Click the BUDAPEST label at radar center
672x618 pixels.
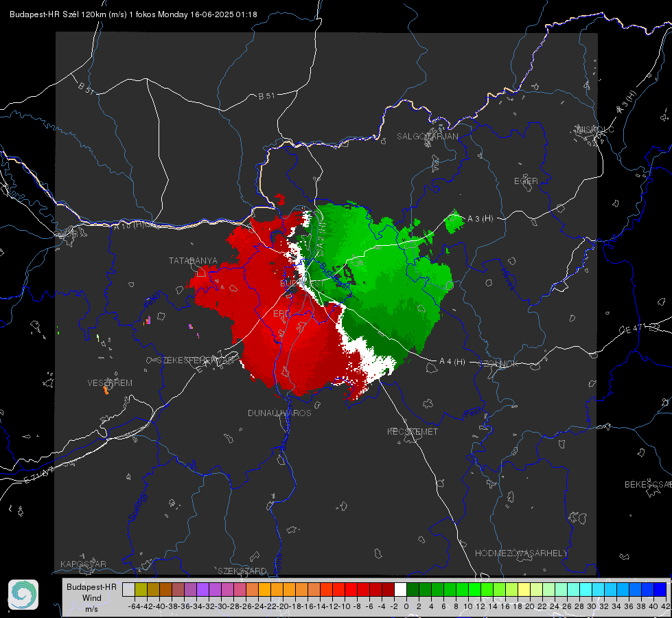pyautogui.click(x=302, y=284)
